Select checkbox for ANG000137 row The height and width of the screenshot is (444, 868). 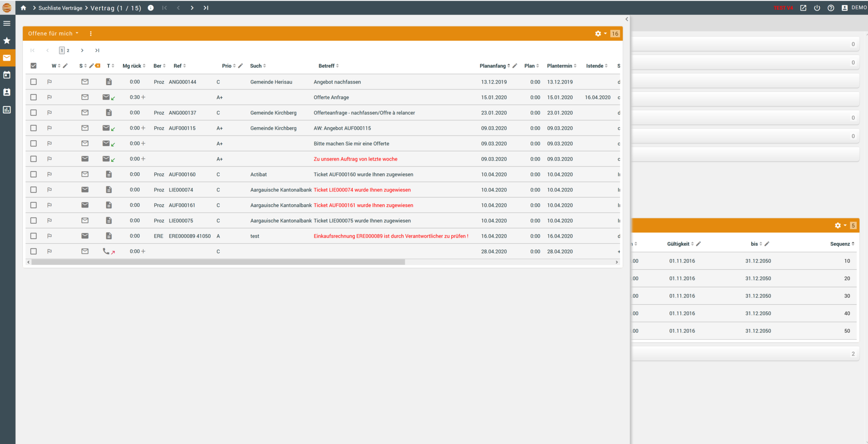click(x=33, y=113)
